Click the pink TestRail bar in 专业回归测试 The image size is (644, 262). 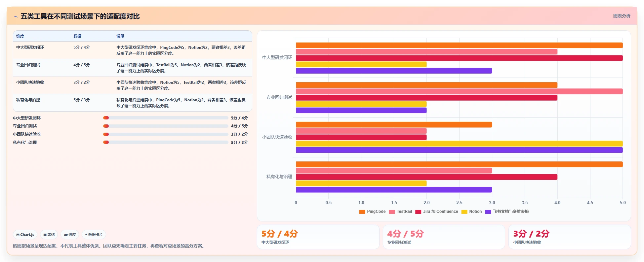(x=459, y=91)
